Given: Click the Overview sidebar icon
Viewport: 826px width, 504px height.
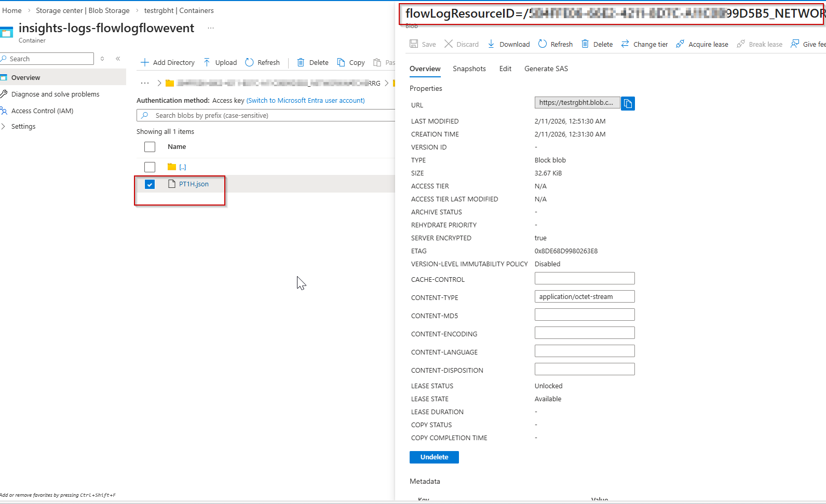Looking at the screenshot, I should coord(4,77).
